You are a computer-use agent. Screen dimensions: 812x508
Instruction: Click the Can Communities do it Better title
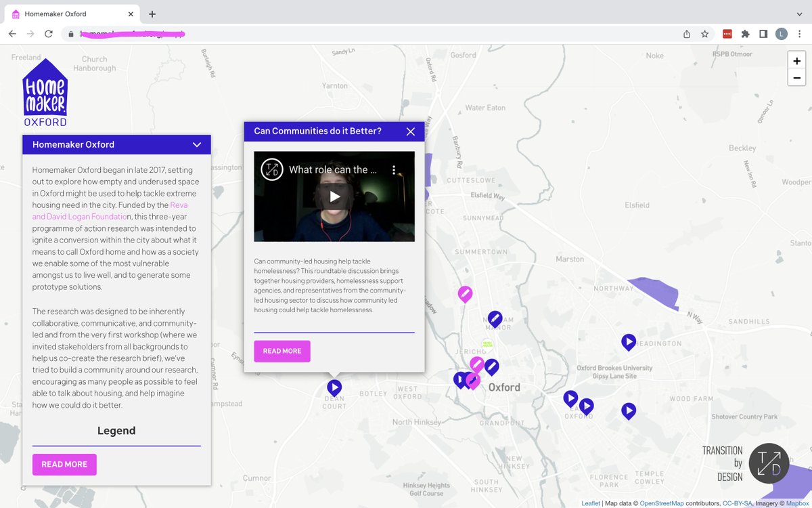[x=317, y=131]
